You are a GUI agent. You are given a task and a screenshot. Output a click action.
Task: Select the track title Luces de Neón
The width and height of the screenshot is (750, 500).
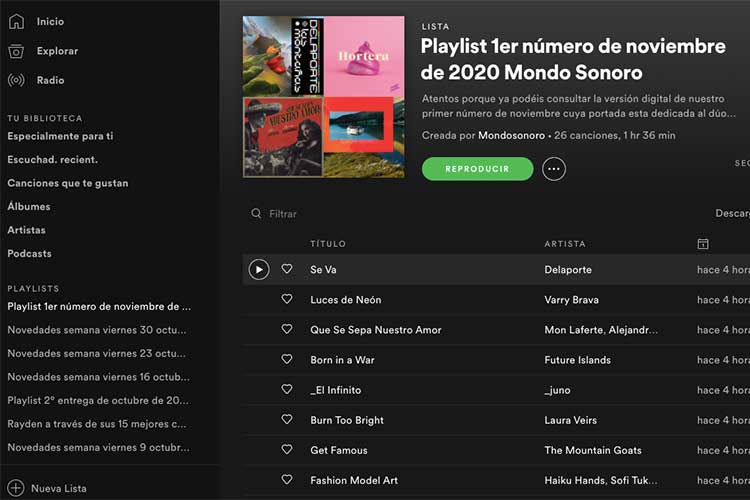click(346, 300)
